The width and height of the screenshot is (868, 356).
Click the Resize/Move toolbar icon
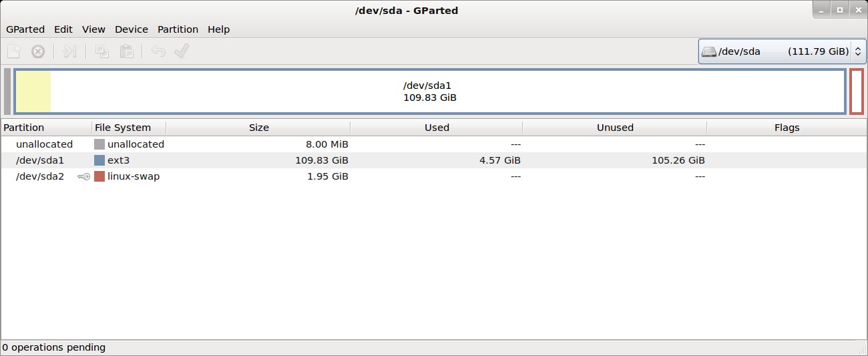[70, 51]
